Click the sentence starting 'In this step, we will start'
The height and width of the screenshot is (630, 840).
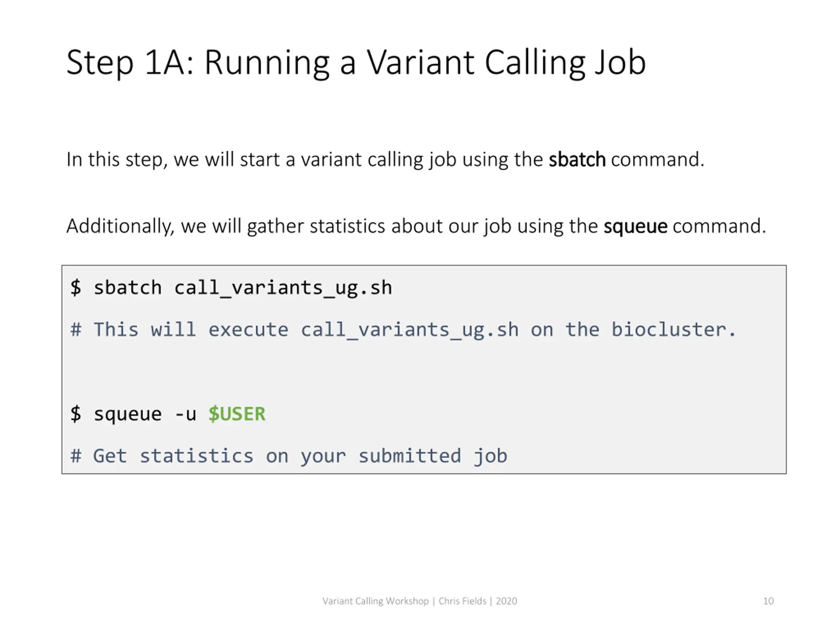(x=385, y=159)
